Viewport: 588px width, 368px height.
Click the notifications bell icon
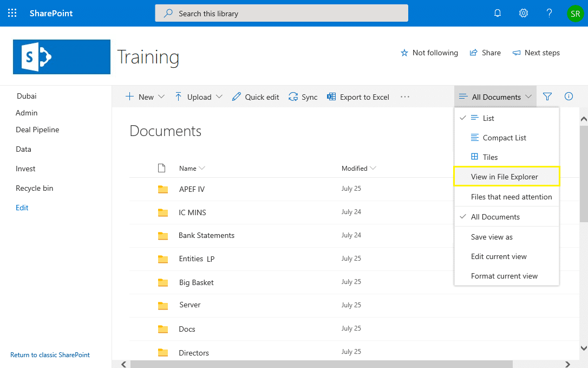497,13
